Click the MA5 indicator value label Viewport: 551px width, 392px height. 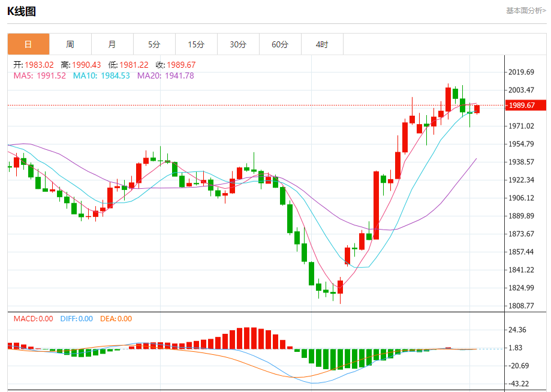[x=40, y=76]
